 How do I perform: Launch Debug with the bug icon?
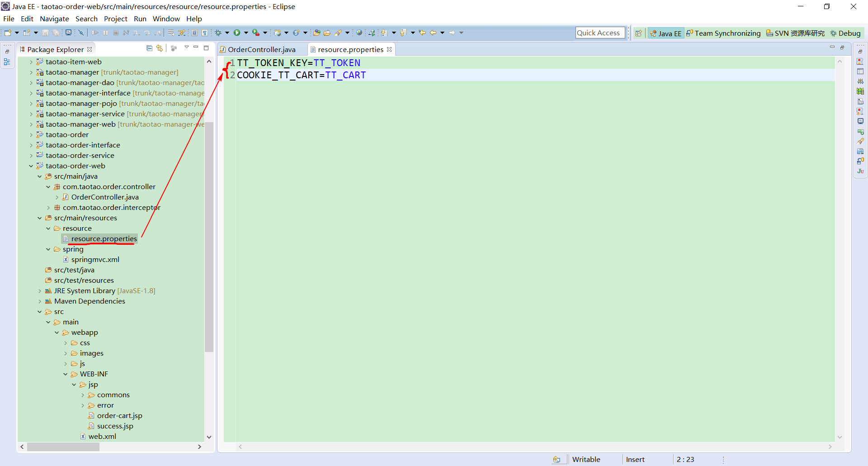(x=218, y=33)
